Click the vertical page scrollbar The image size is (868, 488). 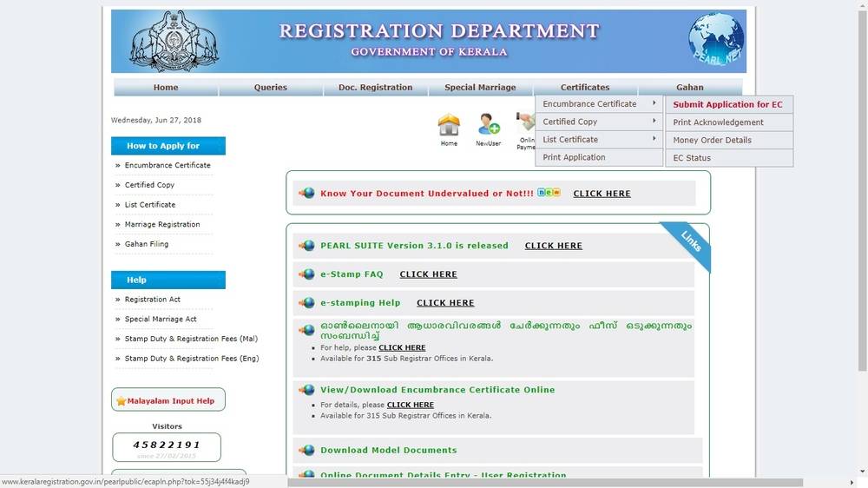(863, 191)
